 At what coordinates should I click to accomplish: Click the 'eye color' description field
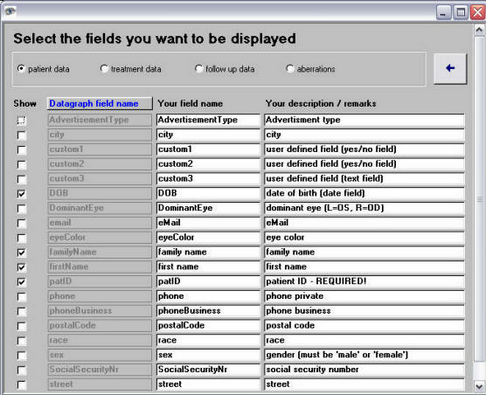(364, 237)
